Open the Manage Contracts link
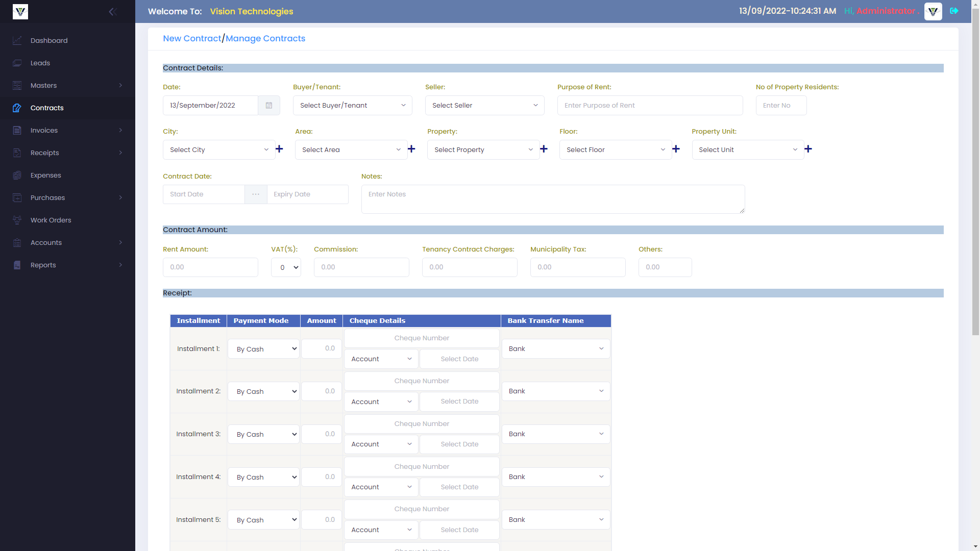Viewport: 980px width, 551px height. 265,38
